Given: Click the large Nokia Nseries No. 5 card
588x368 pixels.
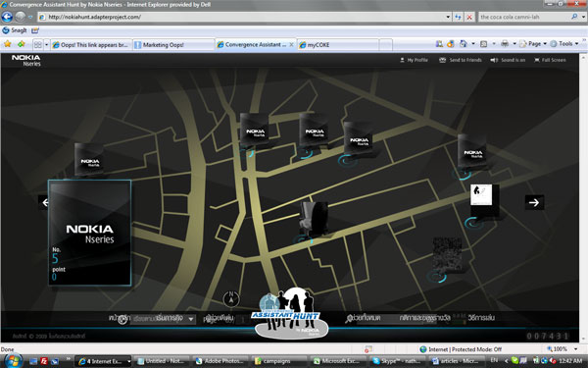Looking at the screenshot, I should click(89, 233).
